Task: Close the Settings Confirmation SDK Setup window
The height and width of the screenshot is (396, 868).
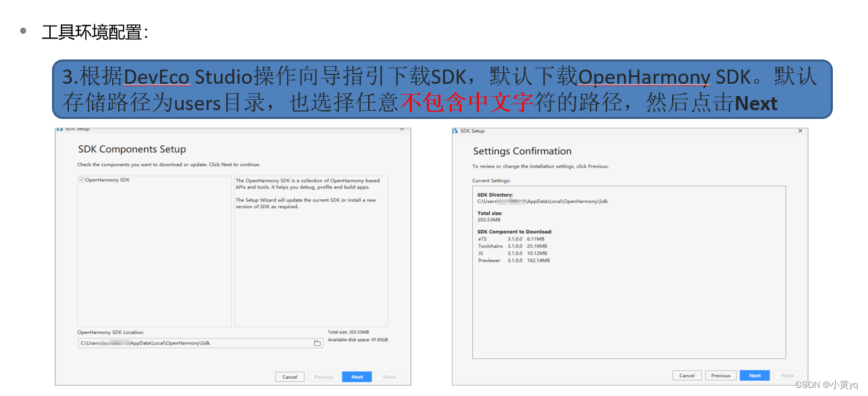Action: (800, 131)
